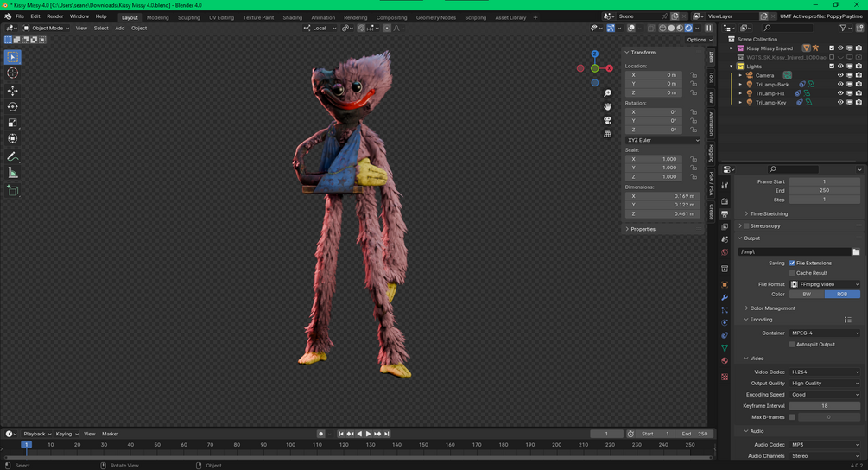
Task: Open the XYZ Euler rotation mode dropdown
Action: [663, 140]
